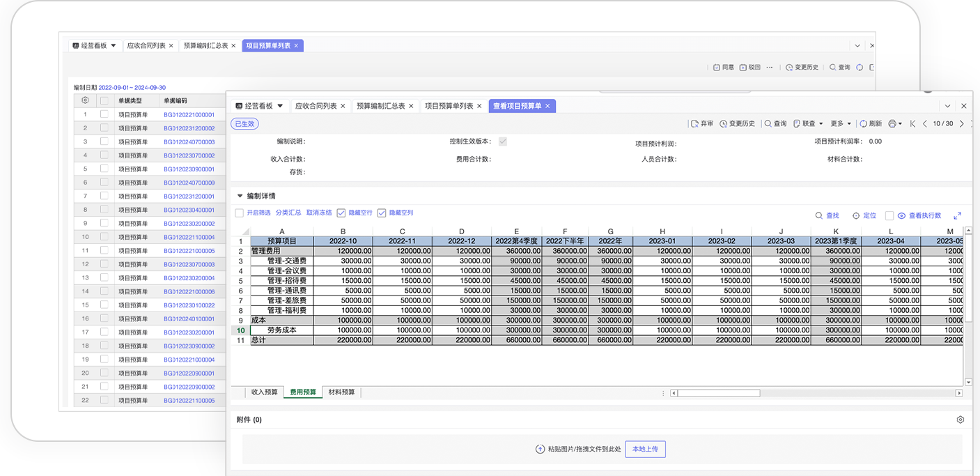Click the 查找 search magnifier icon
Screen dimensions: 980x476
[x=819, y=216]
